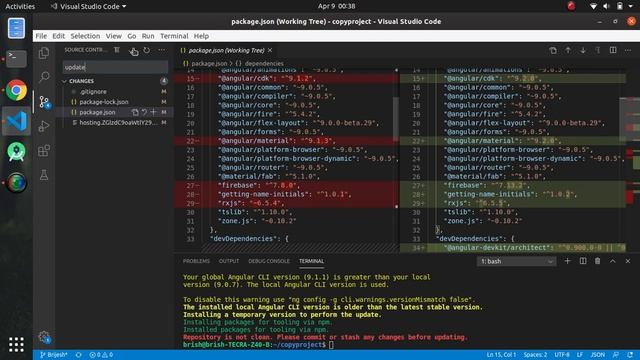Click the commit icon in Source Control header
Screen dimensions: 640x360
(133, 51)
